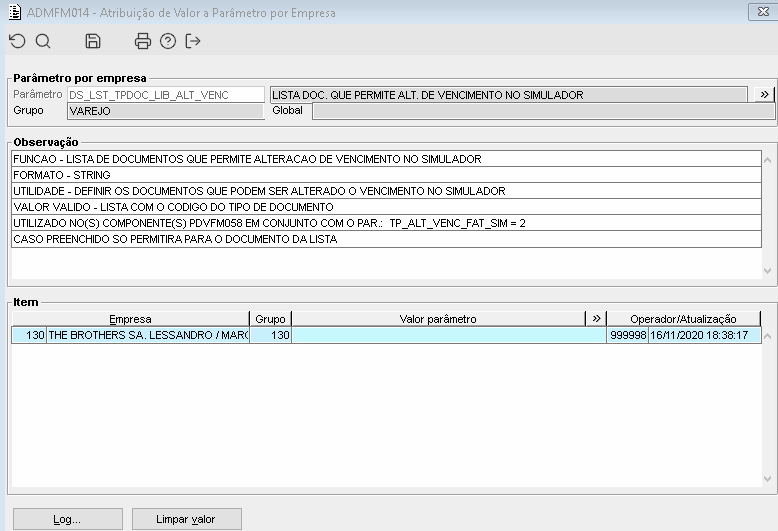778x531 pixels.
Task: Print with the printer toolbar icon
Action: coord(142,41)
